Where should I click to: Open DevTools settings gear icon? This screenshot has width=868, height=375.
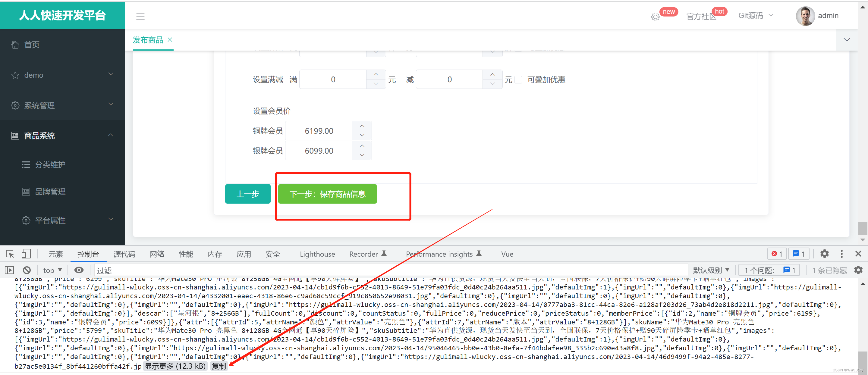824,254
